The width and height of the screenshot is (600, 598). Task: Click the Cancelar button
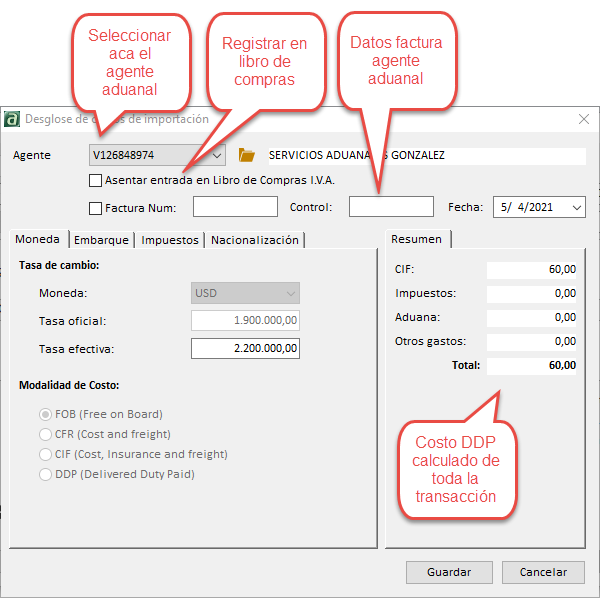point(543,572)
